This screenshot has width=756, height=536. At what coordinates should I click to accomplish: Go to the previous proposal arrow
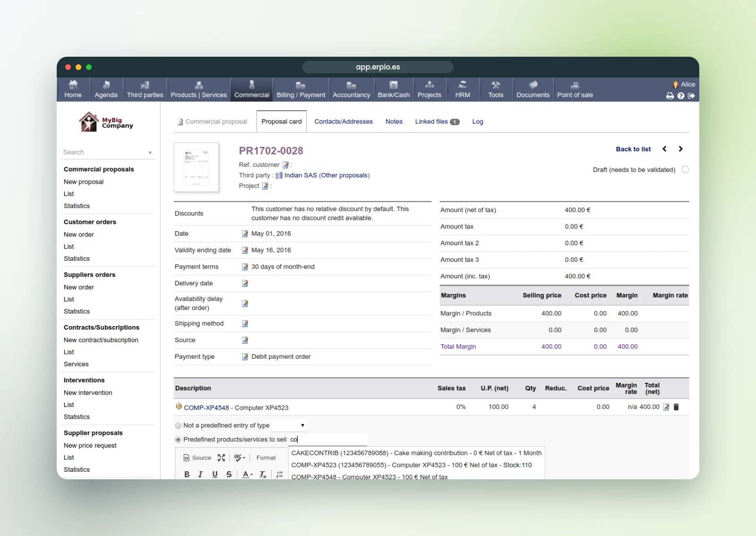(x=664, y=149)
